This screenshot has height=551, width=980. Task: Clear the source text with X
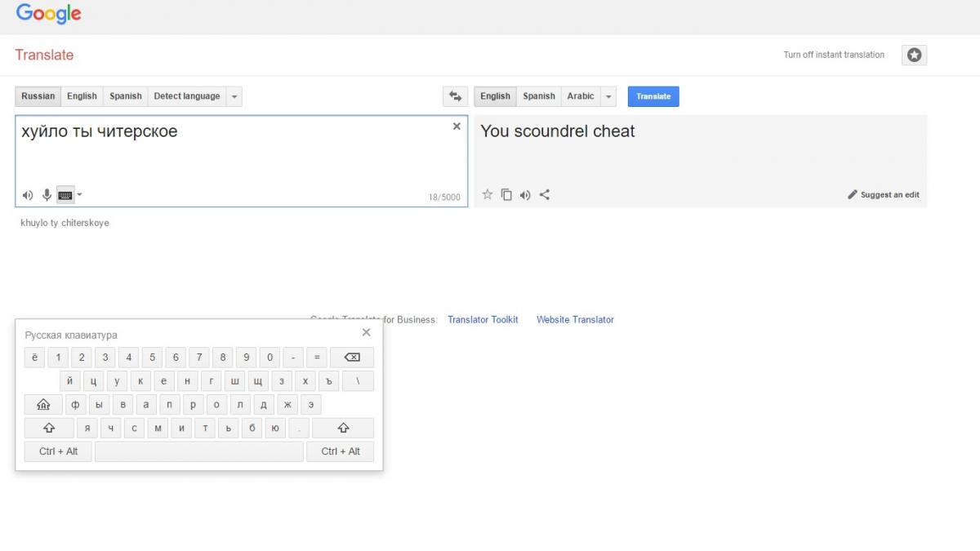coord(457,127)
